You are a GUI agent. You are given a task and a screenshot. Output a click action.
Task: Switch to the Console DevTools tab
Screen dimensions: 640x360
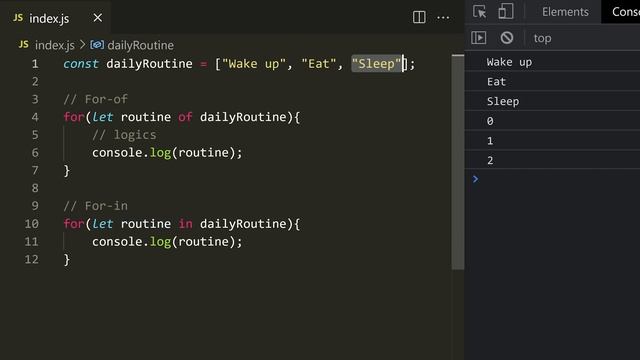[x=622, y=12]
